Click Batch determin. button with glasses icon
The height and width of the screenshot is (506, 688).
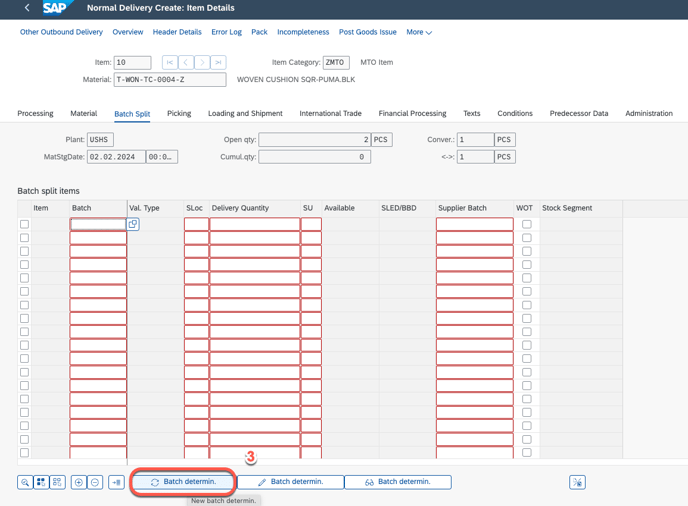click(x=397, y=482)
